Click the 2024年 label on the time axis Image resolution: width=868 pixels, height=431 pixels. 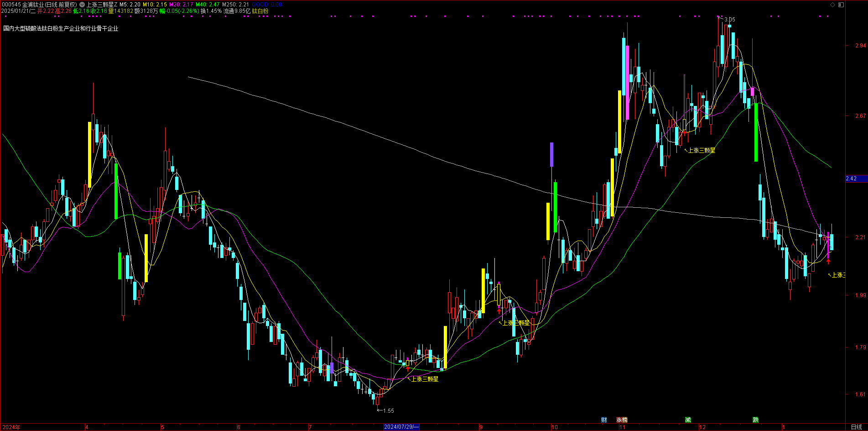point(11,427)
